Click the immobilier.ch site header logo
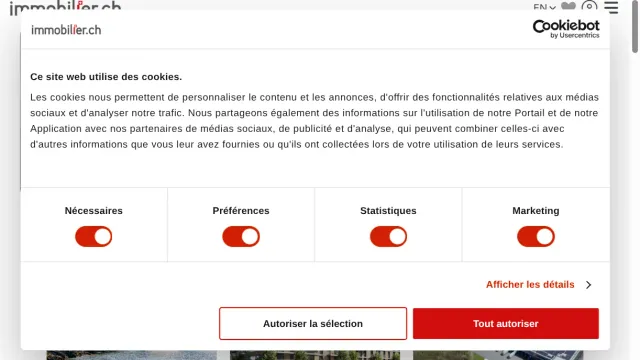 coord(65,7)
